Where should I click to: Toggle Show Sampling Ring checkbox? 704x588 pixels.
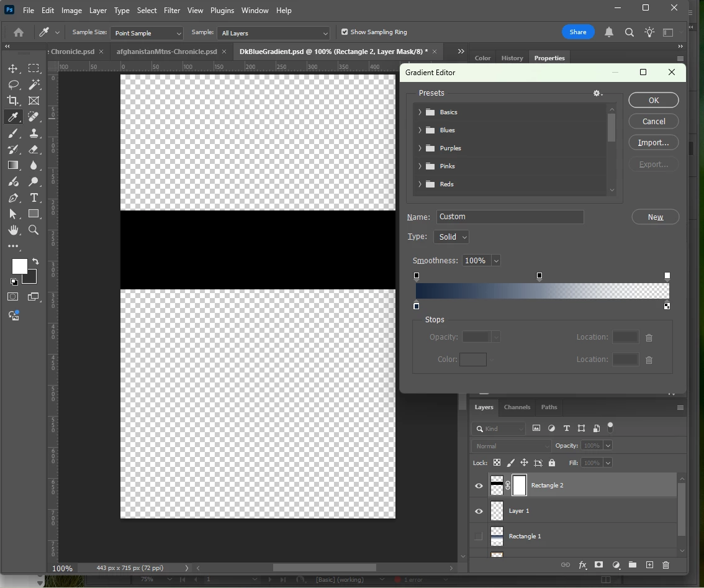(345, 32)
